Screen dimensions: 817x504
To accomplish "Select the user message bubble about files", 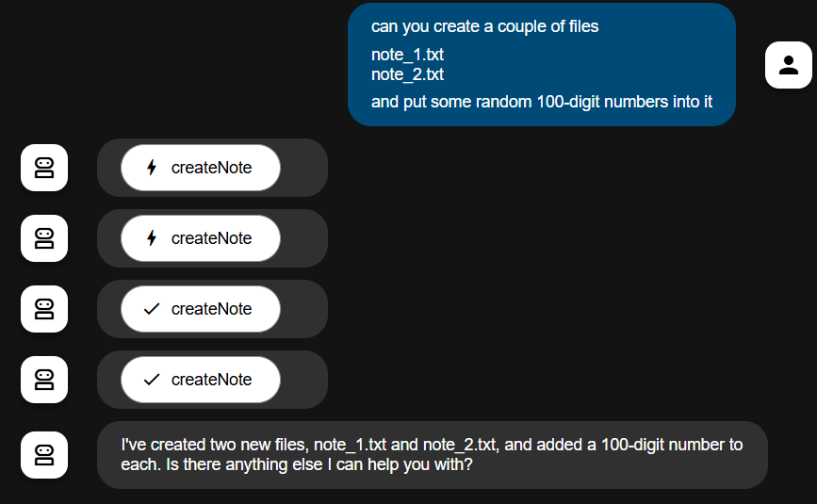I will (x=541, y=65).
